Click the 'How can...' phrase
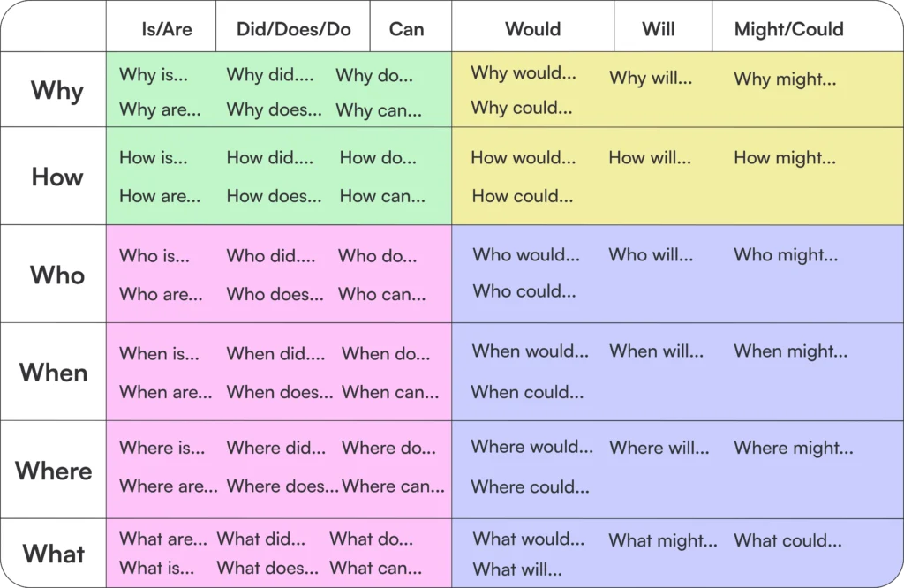 coord(382,196)
